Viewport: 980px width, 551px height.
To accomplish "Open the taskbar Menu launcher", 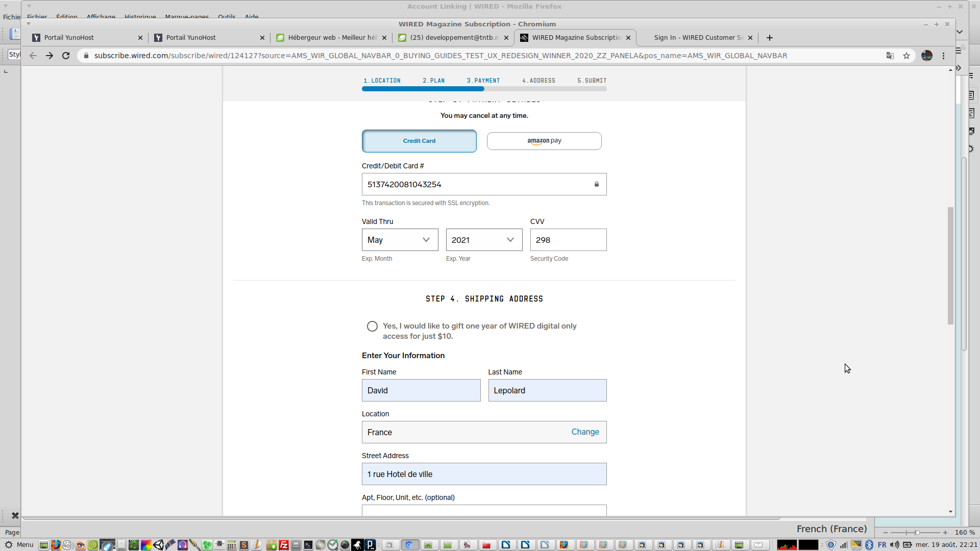I will (x=19, y=545).
